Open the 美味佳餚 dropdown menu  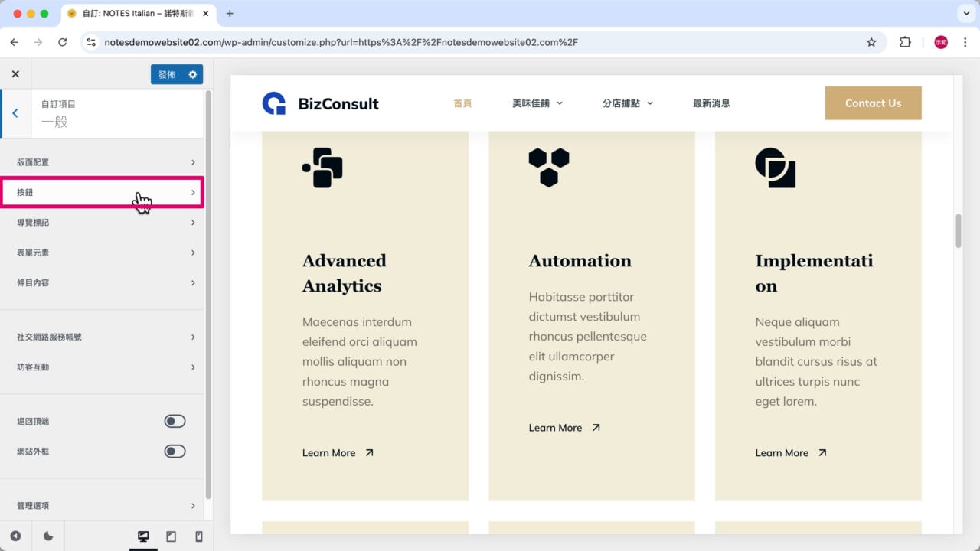537,103
